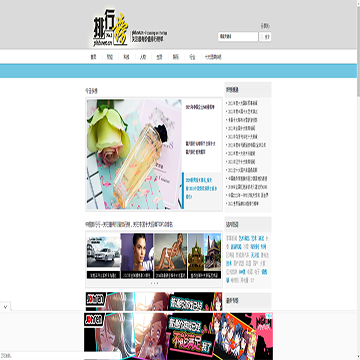Select the top single-line carousel headline

click(x=200, y=107)
